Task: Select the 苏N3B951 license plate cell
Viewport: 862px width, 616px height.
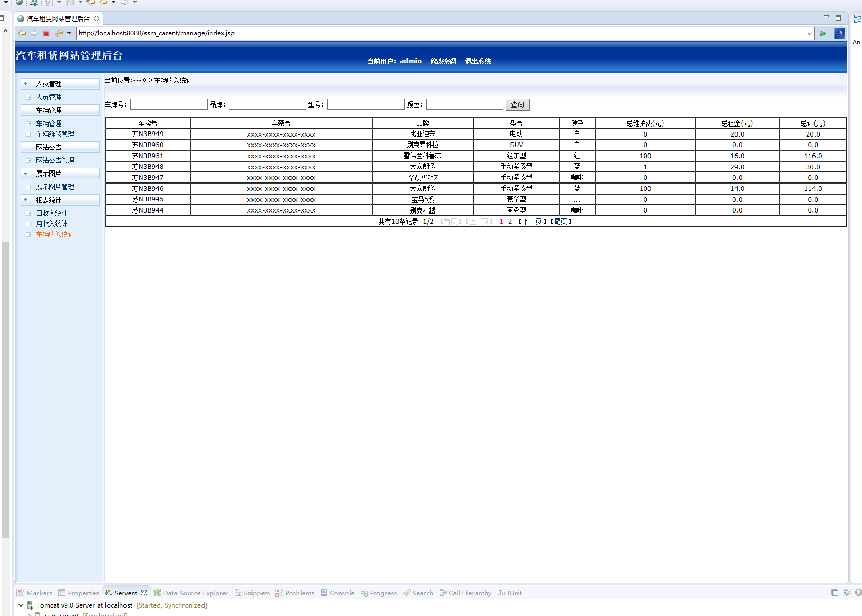Action: pyautogui.click(x=148, y=156)
